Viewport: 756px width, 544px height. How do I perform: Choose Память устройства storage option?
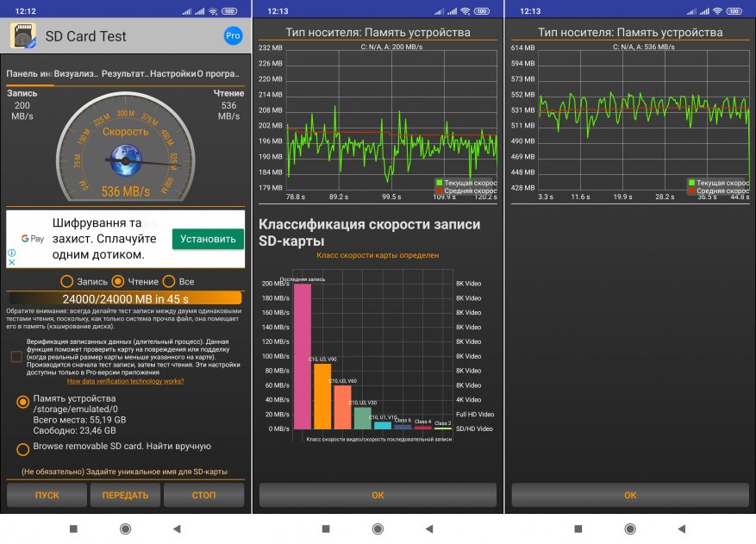point(22,402)
